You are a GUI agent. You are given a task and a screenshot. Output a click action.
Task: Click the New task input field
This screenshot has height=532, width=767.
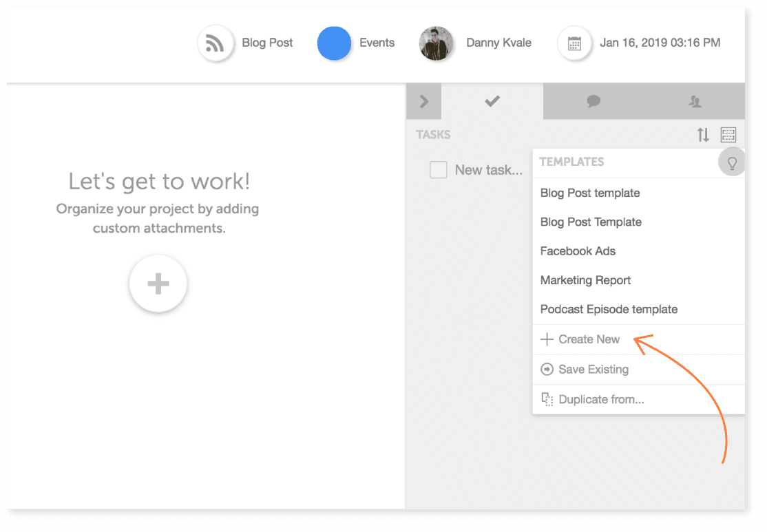point(489,170)
